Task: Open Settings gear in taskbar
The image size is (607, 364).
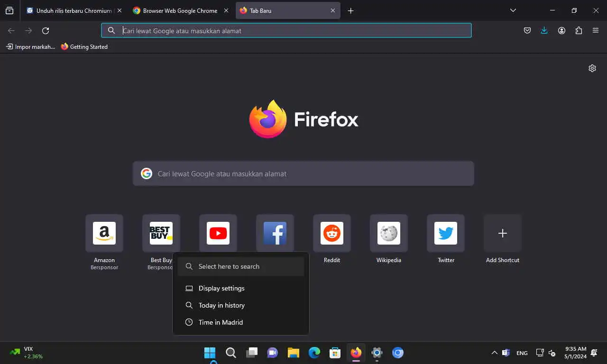Action: 377,353
